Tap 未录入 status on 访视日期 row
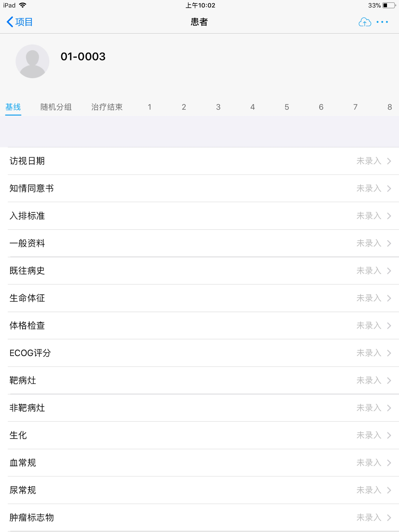The width and height of the screenshot is (399, 532). (369, 161)
